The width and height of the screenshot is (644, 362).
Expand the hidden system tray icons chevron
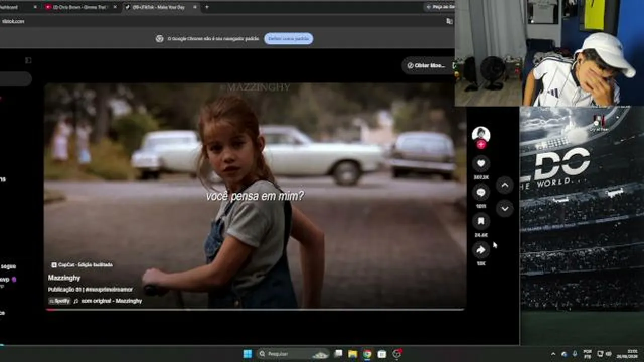pos(553,354)
